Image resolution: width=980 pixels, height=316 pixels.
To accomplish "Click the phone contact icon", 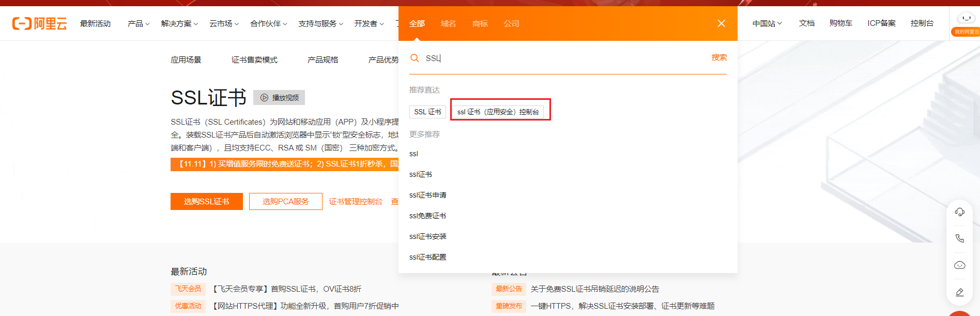I will click(960, 238).
